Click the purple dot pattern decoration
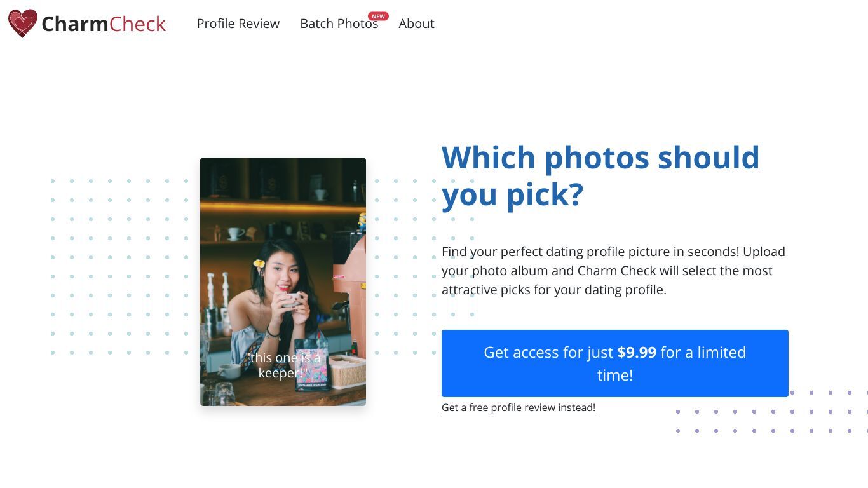 pos(773,412)
